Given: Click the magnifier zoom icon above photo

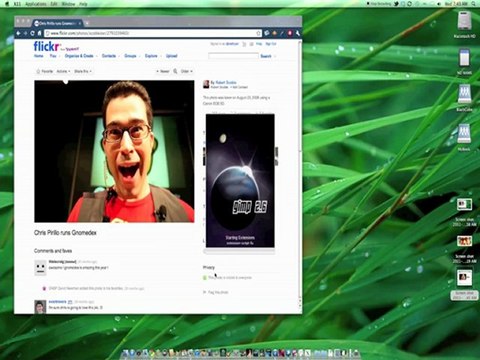Looking at the screenshot, I should (x=175, y=71).
